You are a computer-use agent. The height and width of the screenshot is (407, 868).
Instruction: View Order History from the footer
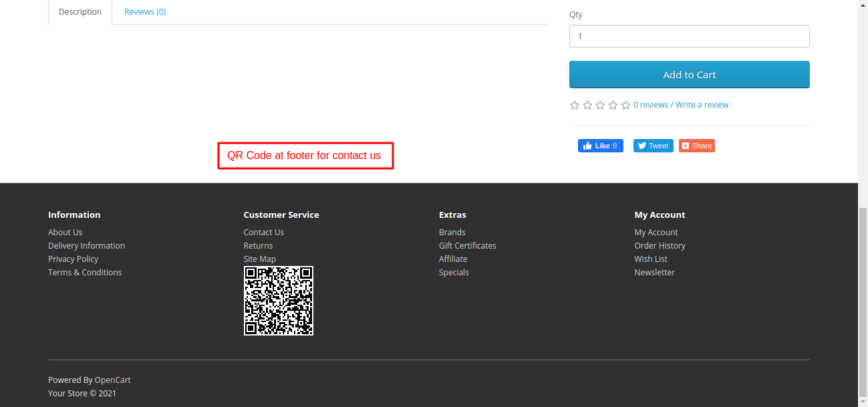click(660, 246)
